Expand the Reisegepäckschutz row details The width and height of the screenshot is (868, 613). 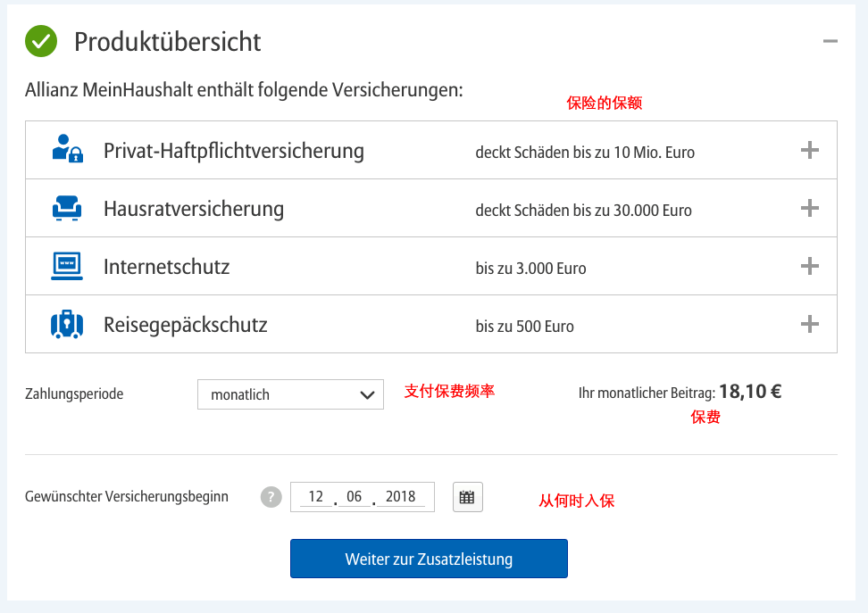[810, 324]
